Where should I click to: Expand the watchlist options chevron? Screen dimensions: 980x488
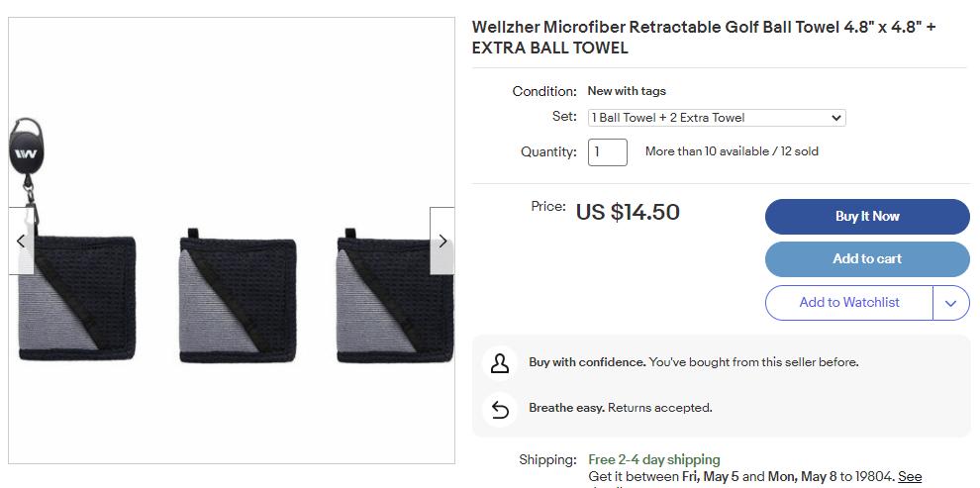click(x=950, y=303)
